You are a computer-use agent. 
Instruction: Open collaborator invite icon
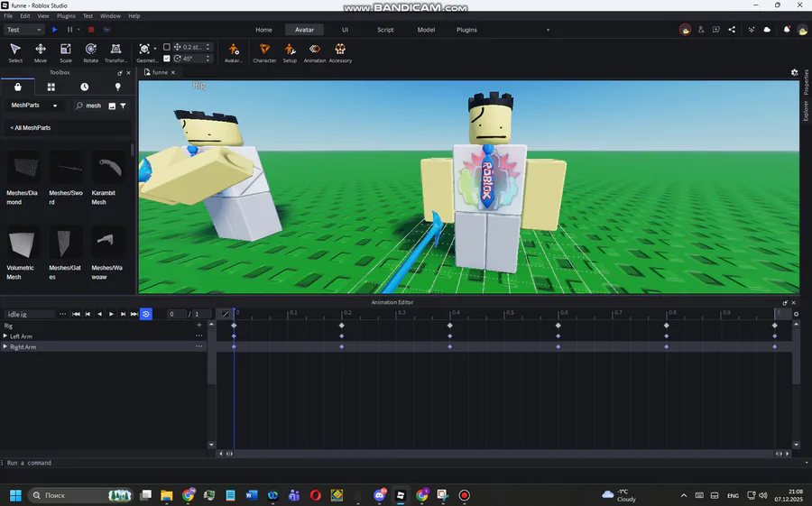[x=701, y=30]
